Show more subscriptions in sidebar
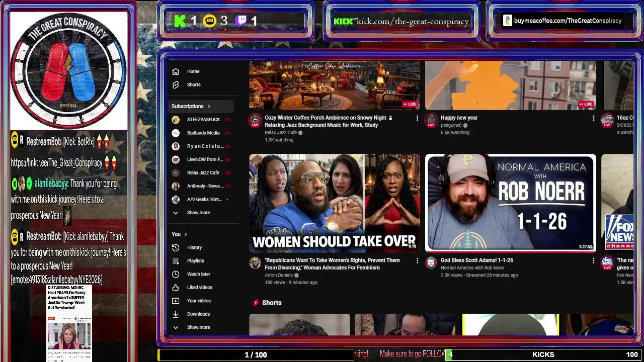 click(198, 213)
